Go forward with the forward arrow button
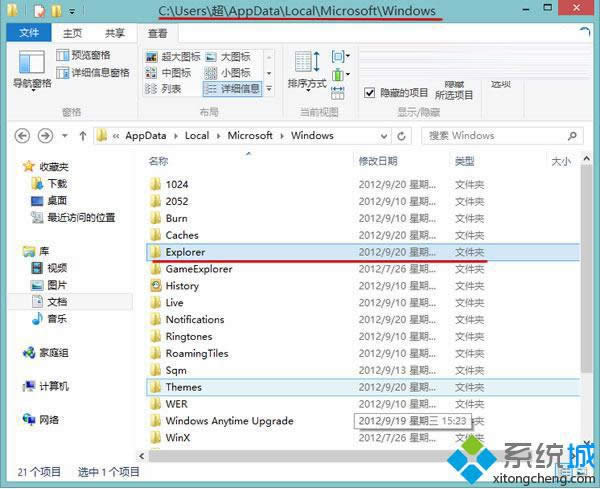 tap(45, 136)
